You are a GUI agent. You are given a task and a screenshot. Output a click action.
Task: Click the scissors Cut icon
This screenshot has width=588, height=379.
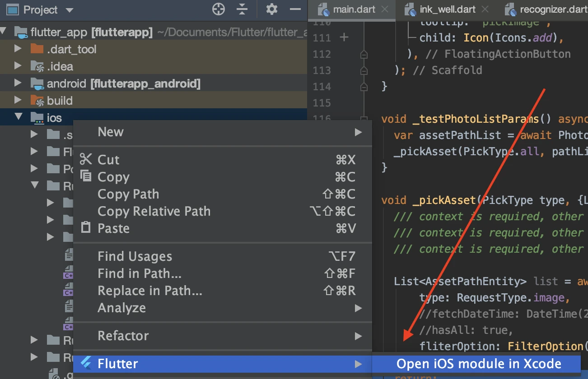[85, 159]
